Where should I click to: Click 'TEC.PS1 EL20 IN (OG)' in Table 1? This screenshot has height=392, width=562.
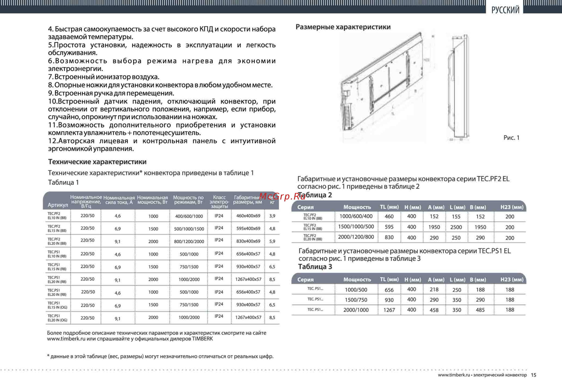pyautogui.click(x=58, y=318)
